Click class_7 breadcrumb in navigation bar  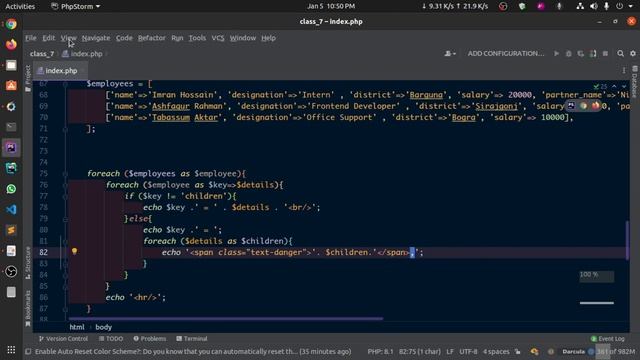point(42,54)
